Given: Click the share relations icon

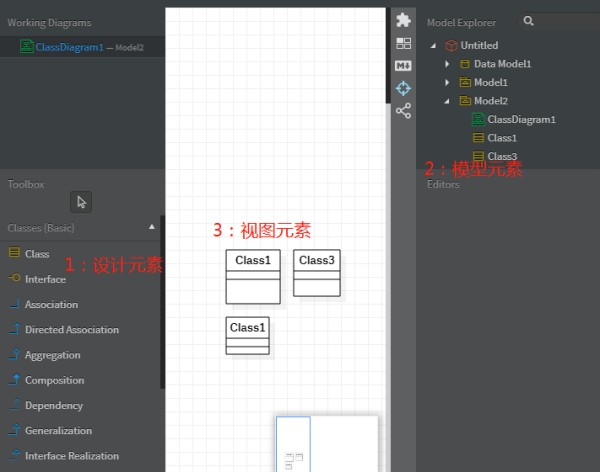Looking at the screenshot, I should [x=403, y=111].
